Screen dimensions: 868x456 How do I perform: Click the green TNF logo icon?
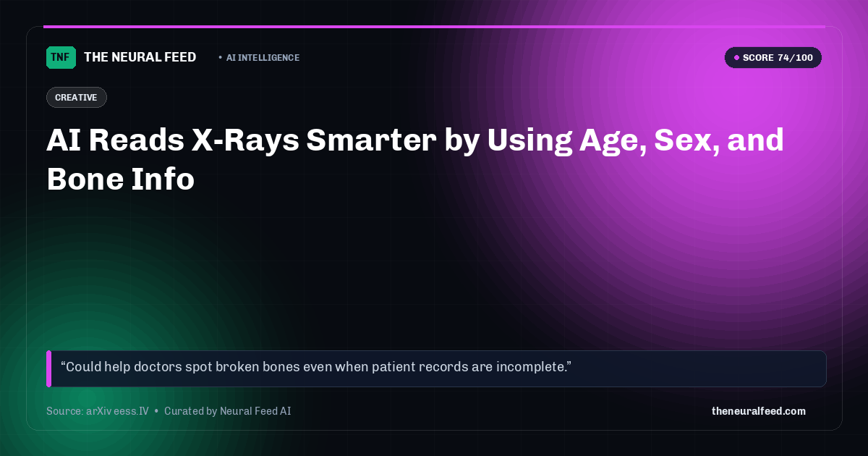tap(61, 57)
